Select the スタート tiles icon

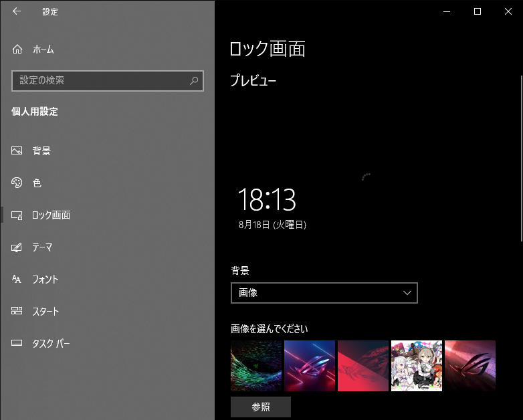17,311
